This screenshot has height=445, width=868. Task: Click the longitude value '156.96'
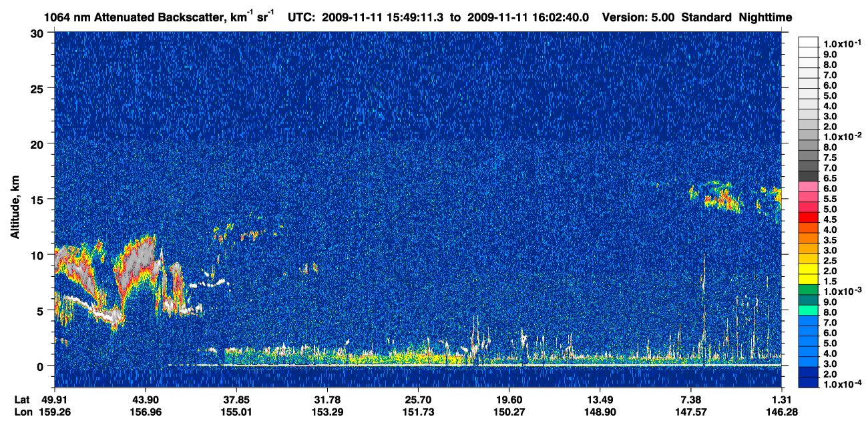(145, 412)
